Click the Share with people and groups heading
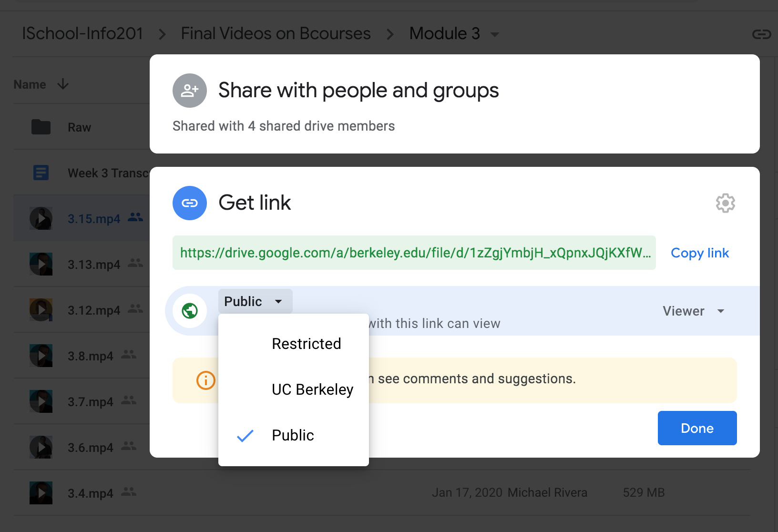 pos(358,90)
